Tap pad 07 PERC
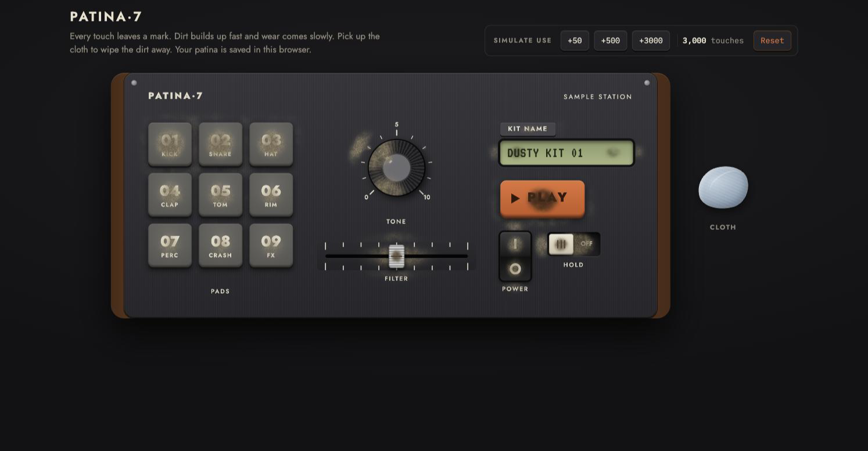This screenshot has width=868, height=451. (170, 245)
